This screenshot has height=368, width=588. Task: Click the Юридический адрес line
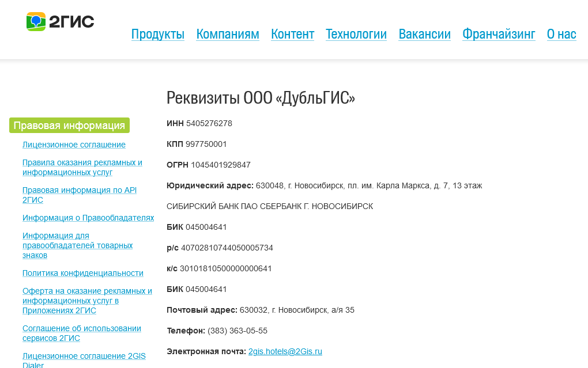point(325,185)
